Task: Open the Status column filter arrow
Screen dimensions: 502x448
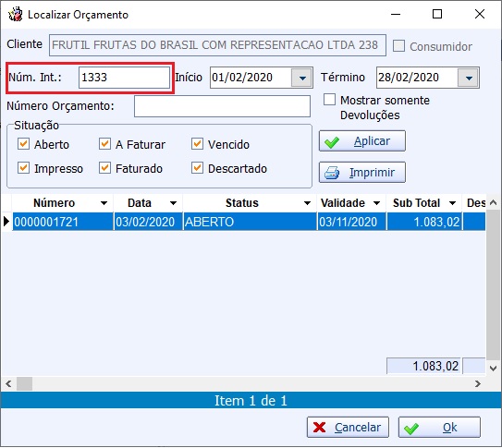Action: [x=307, y=203]
